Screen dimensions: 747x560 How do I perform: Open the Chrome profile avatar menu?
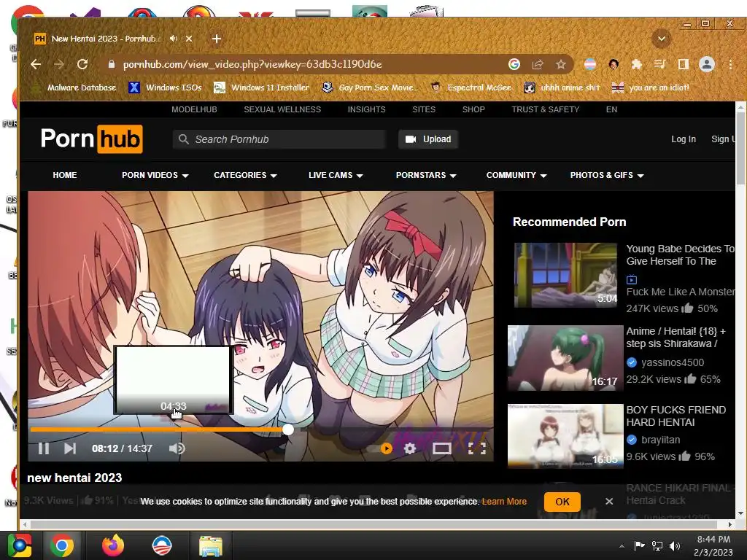click(x=706, y=64)
